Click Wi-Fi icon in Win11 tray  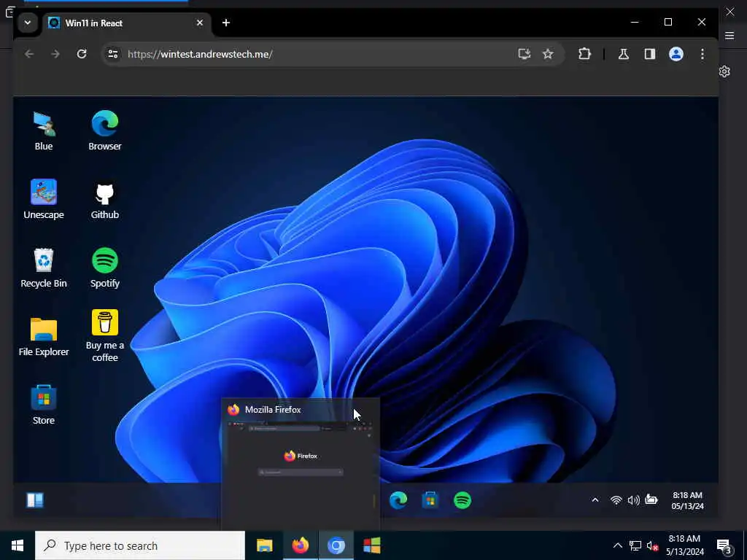(x=616, y=500)
